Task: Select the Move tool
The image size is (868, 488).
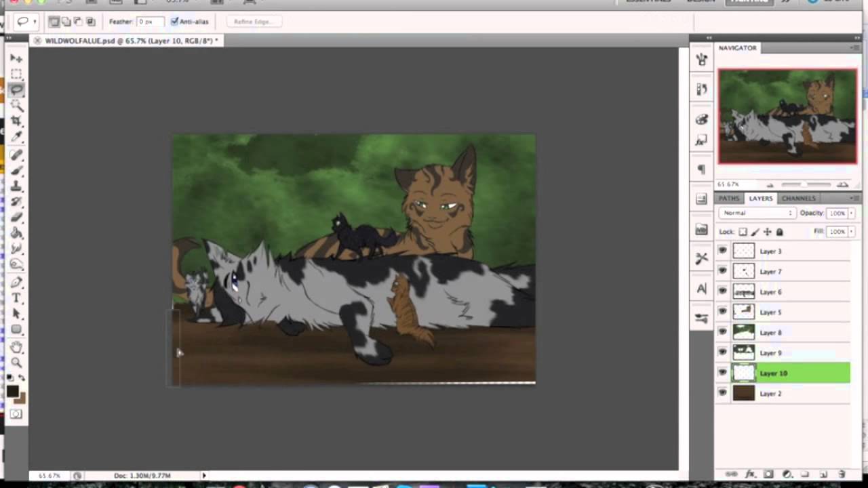Action: (x=16, y=59)
